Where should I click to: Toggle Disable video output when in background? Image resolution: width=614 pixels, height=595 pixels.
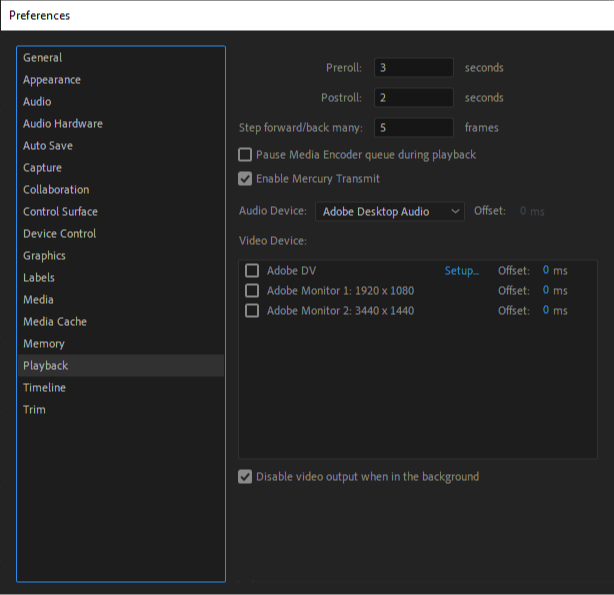[x=245, y=477]
